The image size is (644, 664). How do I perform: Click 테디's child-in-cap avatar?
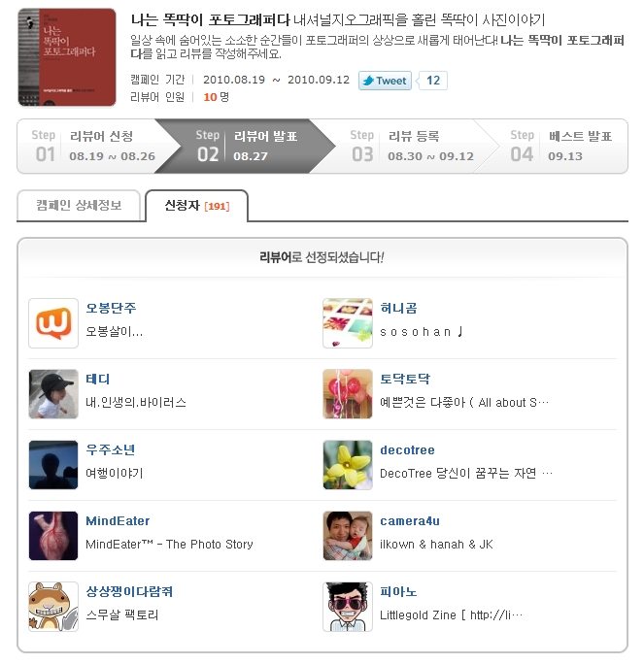pos(53,394)
